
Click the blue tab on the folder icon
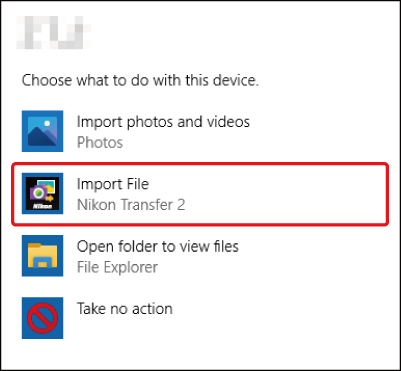42,263
